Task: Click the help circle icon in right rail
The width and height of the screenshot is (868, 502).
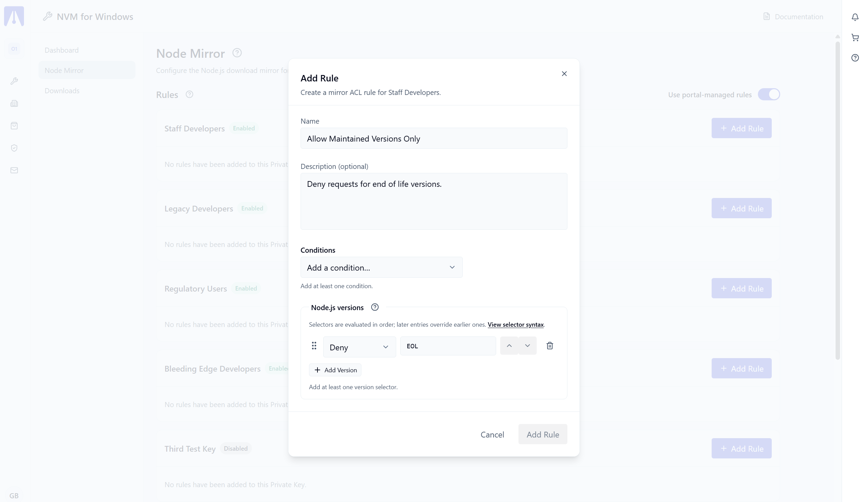Action: point(855,57)
